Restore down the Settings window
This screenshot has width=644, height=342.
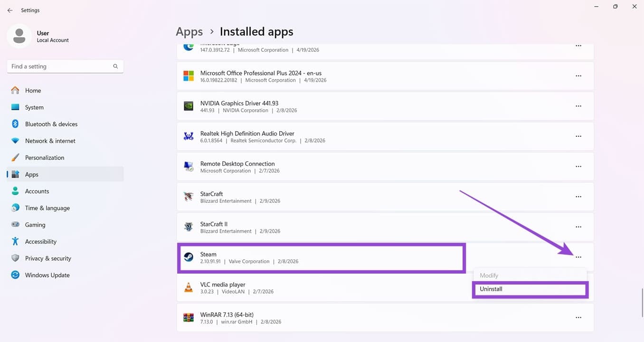pyautogui.click(x=615, y=7)
